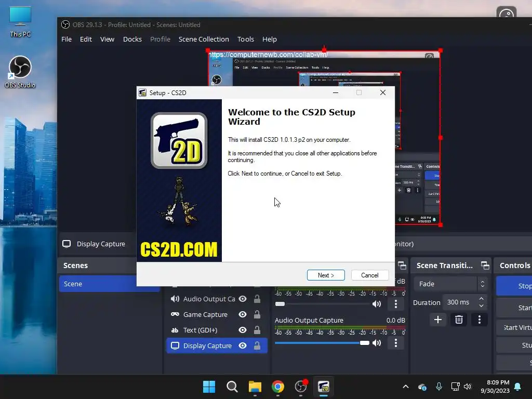Click Start Virtual Camera button
532x399 pixels.
pos(514,327)
